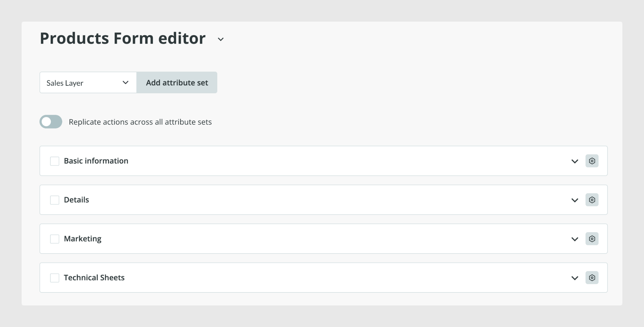Image resolution: width=644 pixels, height=327 pixels.
Task: Open dropdown arrow beside Products Form editor
Action: pyautogui.click(x=221, y=39)
